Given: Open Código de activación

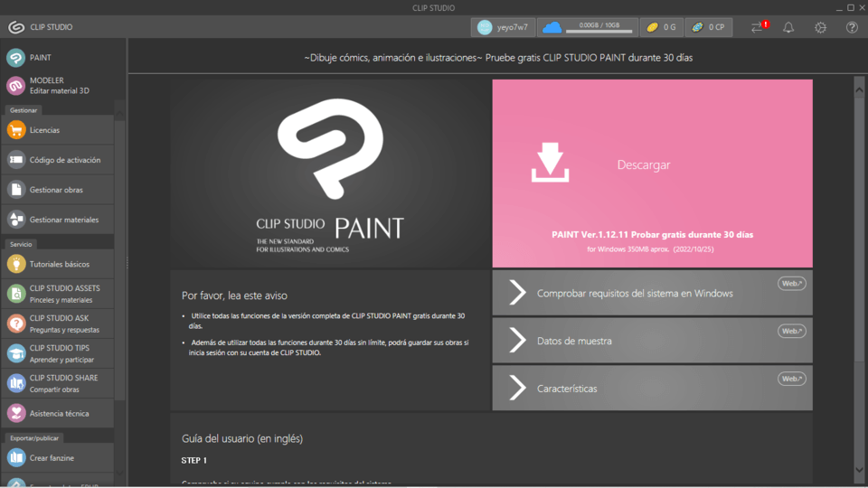Looking at the screenshot, I should (58, 160).
